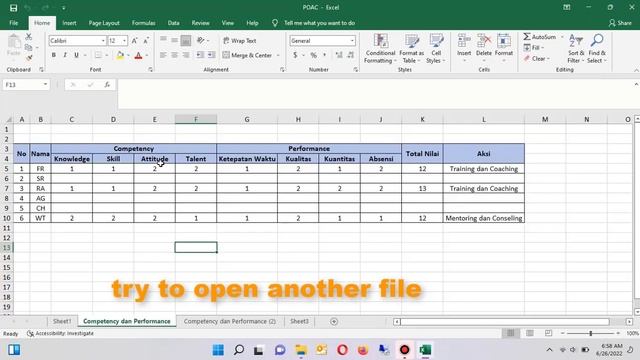Click AutoSum
This screenshot has width=640, height=360.
coord(540,37)
